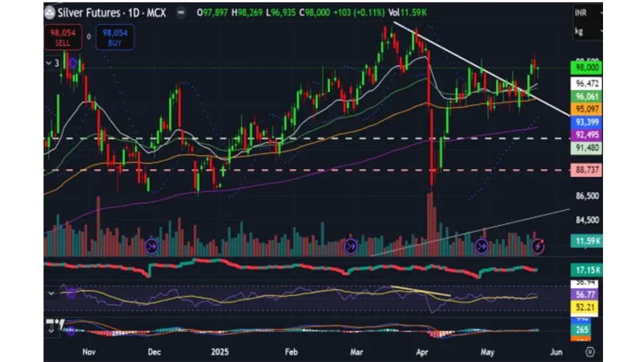Open the contract rollover event icon near March
Viewport: 644px width, 362px height.
[350, 246]
